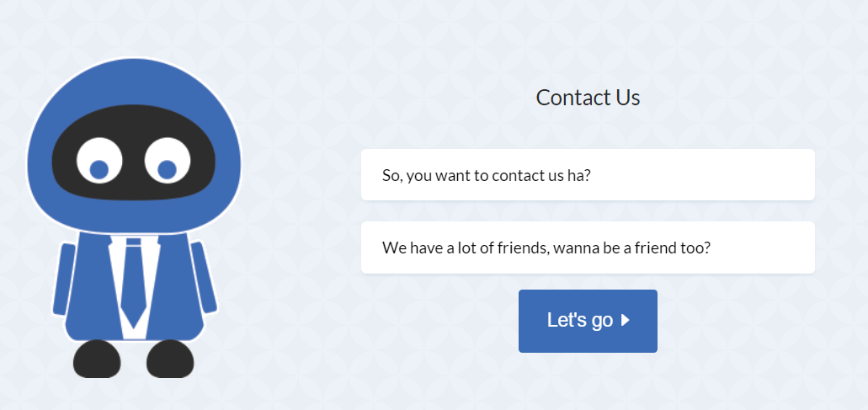Click the blue pupil in robot's right eye

[x=167, y=169]
